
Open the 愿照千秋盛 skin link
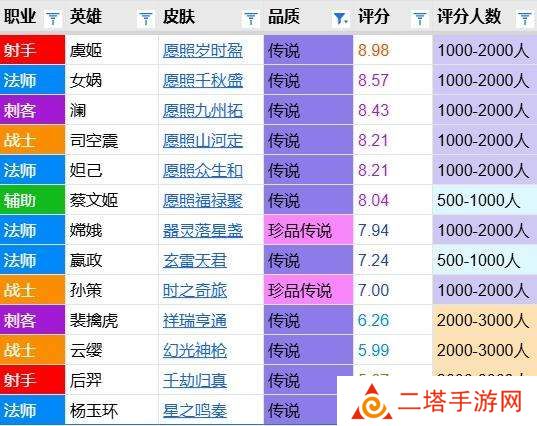[x=203, y=81]
